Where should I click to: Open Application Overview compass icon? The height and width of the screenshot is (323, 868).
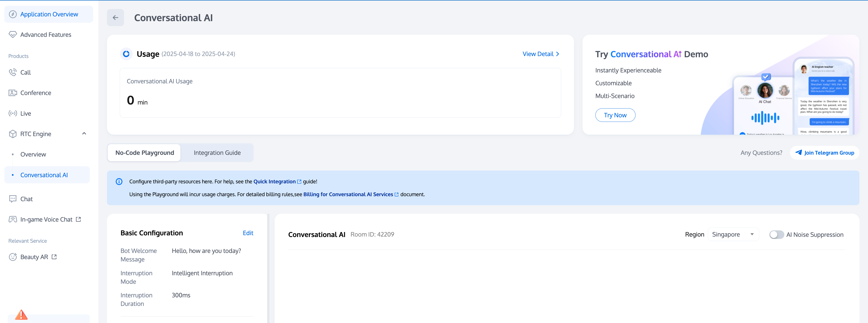(x=13, y=14)
